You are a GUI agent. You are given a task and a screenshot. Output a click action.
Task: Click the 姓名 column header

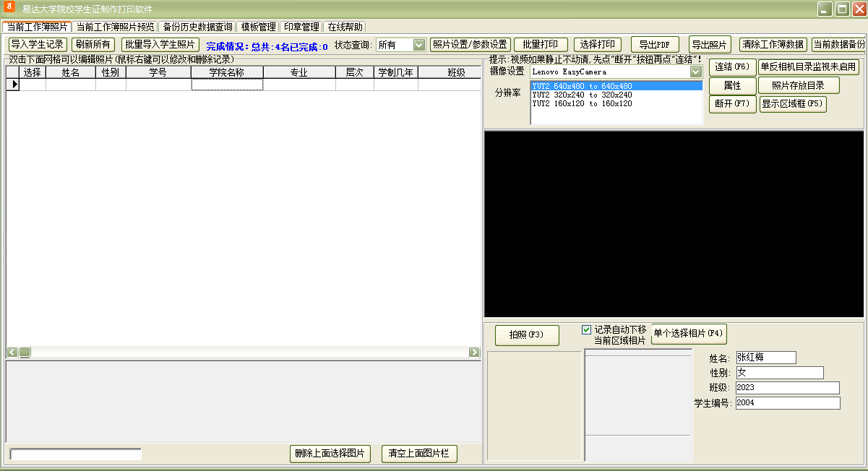(x=71, y=73)
